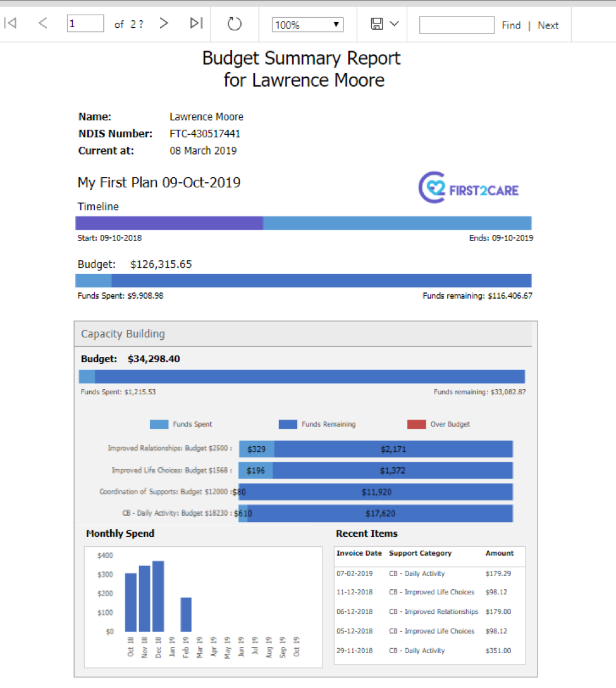This screenshot has height=688, width=616.
Task: Click the Next search link
Action: click(x=548, y=25)
